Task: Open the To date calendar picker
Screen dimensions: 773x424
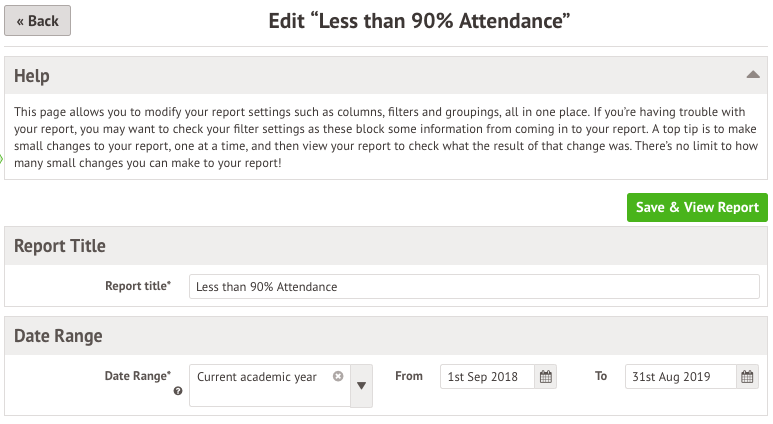Action: (x=747, y=377)
